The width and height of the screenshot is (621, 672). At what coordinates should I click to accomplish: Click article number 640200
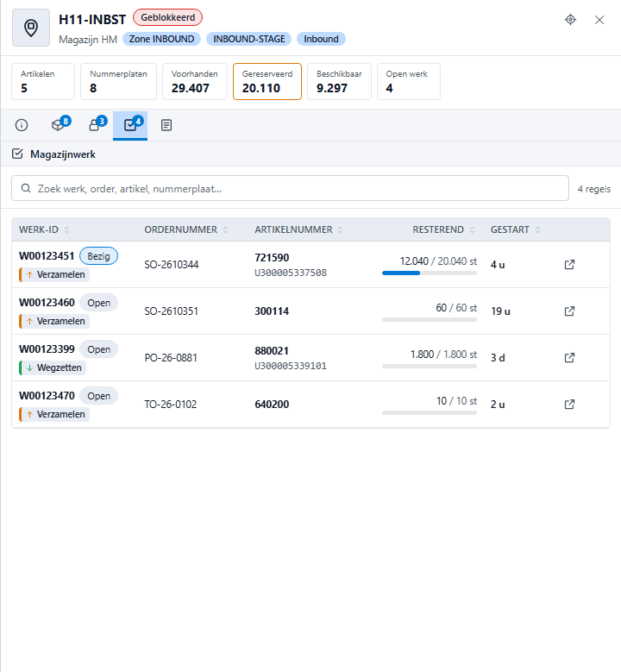click(272, 404)
